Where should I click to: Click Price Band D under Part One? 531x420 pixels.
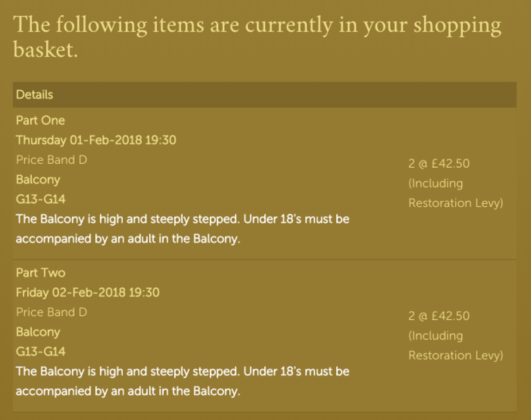[x=51, y=159]
